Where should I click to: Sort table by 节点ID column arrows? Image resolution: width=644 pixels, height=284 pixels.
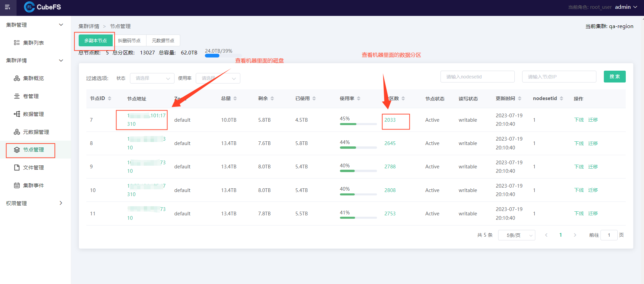click(109, 98)
